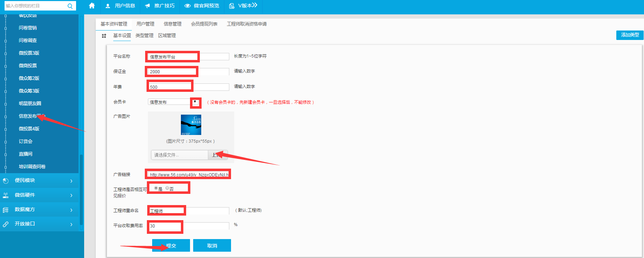The image size is (644, 258).
Task: Select the 是 radio button
Action: tap(156, 188)
